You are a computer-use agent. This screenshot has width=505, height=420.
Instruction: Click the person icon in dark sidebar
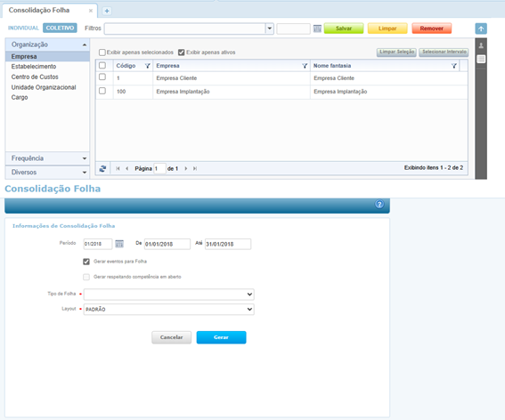point(481,45)
